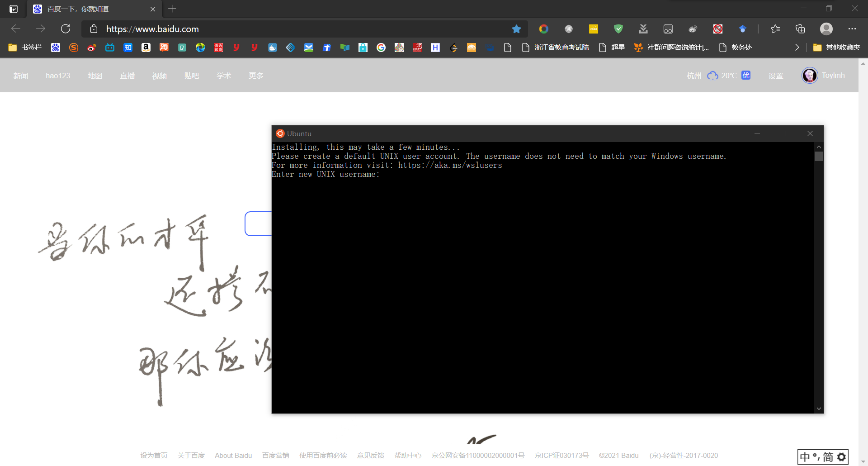The image size is (868, 466).
Task: Open the blue H bookmark
Action: click(435, 48)
